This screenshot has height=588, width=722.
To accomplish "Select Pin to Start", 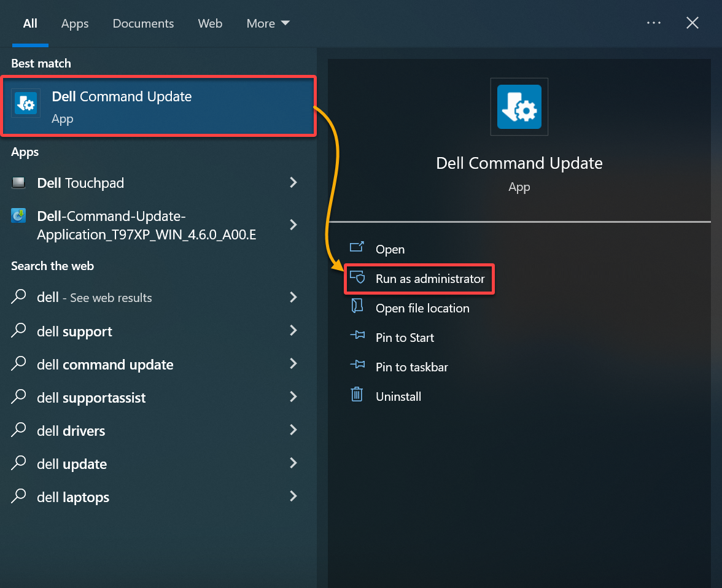I will (x=405, y=338).
